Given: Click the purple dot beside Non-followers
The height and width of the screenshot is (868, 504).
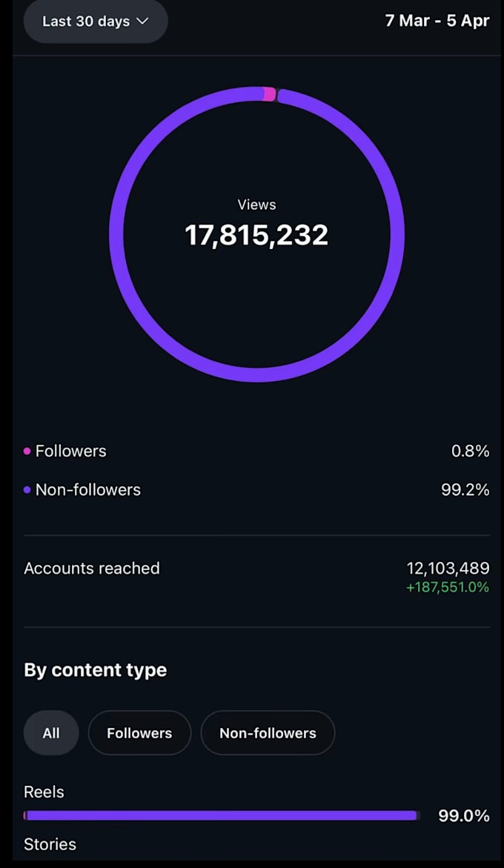Looking at the screenshot, I should [27, 490].
